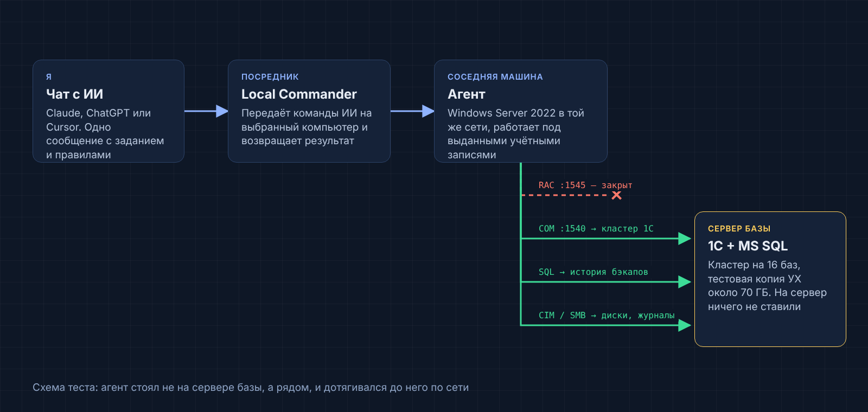Click the Кластер на 16 баз description
The width and height of the screenshot is (868, 412).
pos(767,286)
